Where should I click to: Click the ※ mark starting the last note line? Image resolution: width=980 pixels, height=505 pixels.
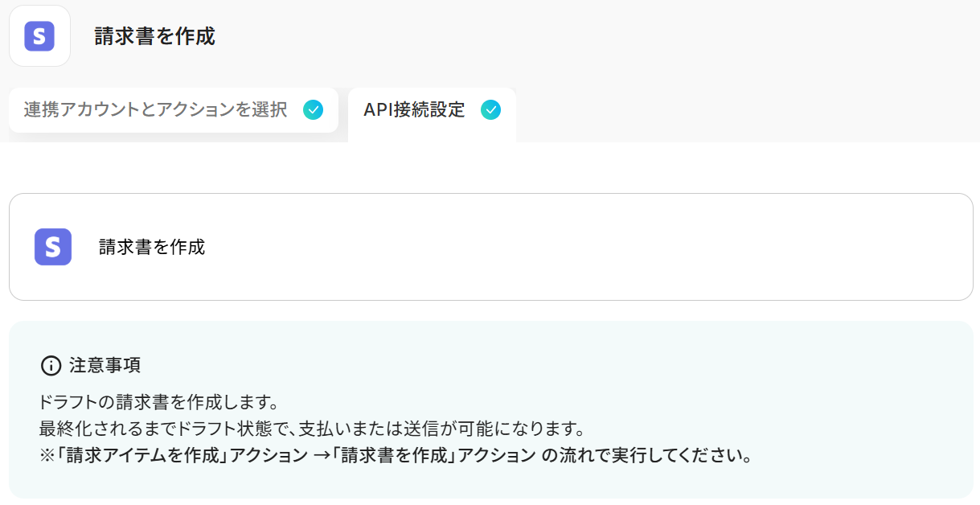(x=47, y=456)
